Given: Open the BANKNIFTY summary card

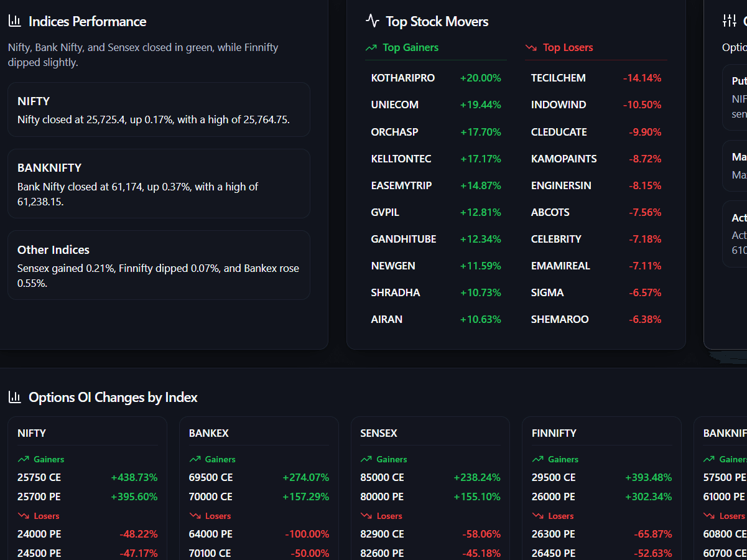Looking at the screenshot, I should (x=159, y=184).
